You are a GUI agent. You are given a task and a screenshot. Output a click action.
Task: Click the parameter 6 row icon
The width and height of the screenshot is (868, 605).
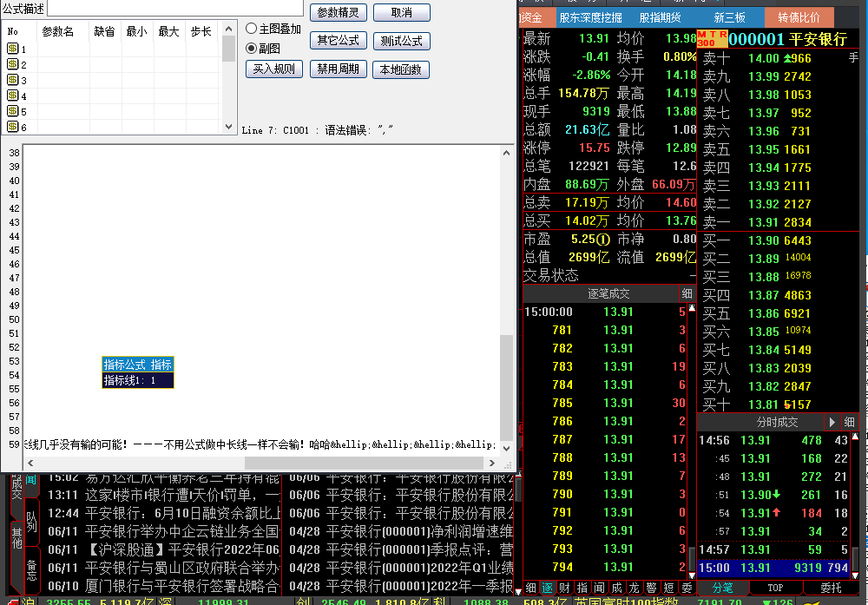pos(13,127)
